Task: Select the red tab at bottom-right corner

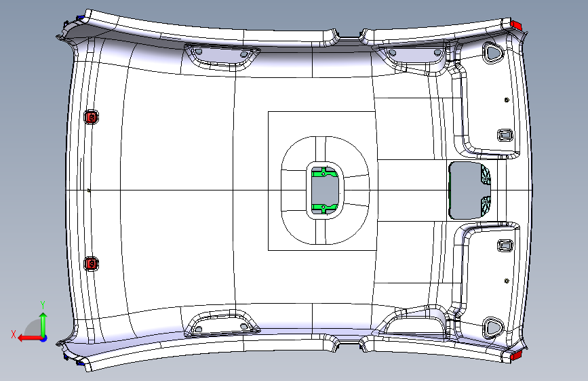Action: click(516, 355)
